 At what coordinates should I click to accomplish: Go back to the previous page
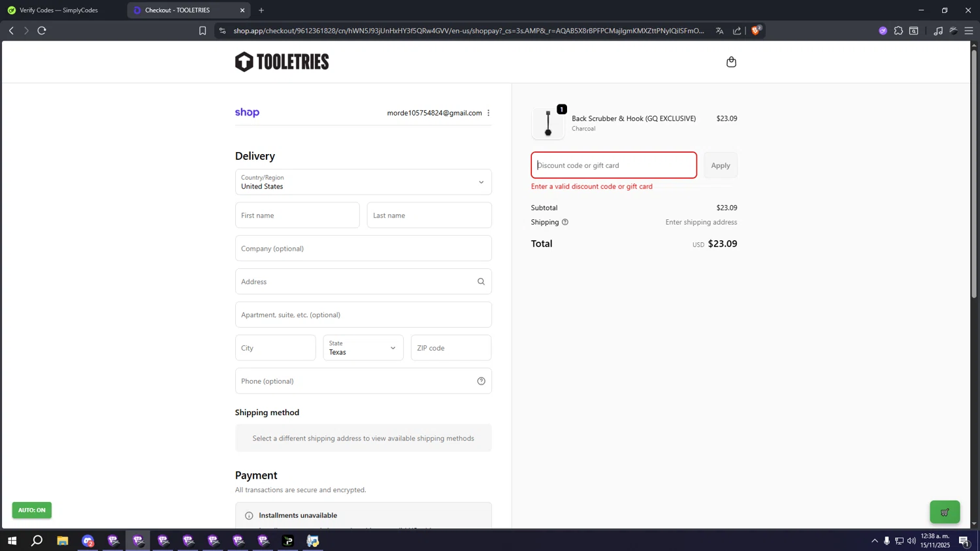[11, 31]
